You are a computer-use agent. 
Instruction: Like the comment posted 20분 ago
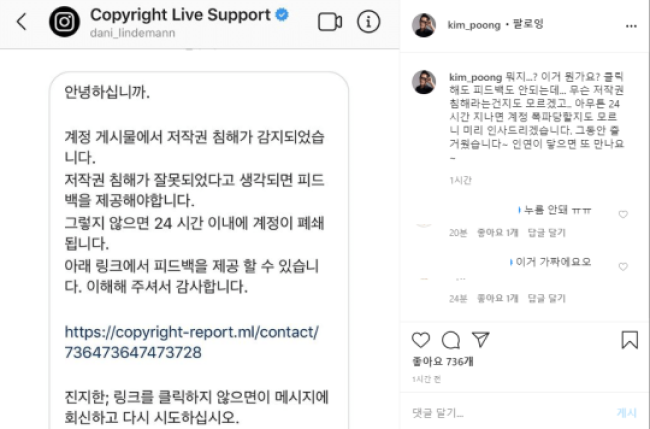pos(623,214)
